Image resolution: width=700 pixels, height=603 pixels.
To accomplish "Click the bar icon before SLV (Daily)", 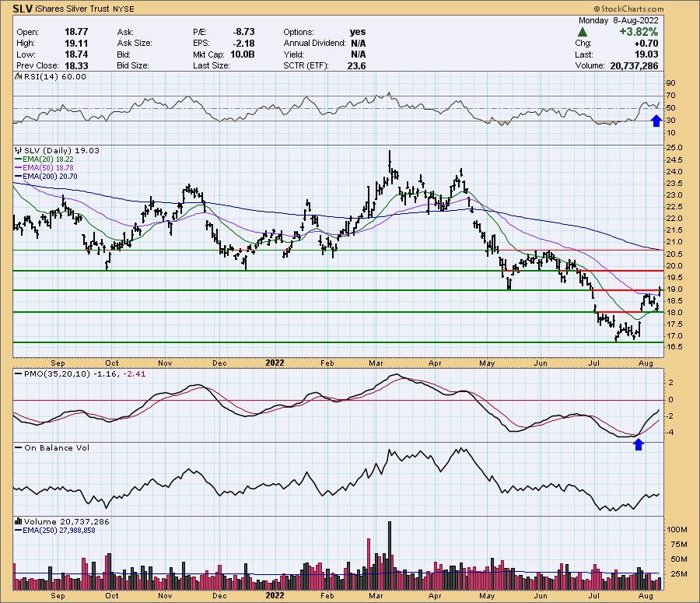I will [x=19, y=150].
